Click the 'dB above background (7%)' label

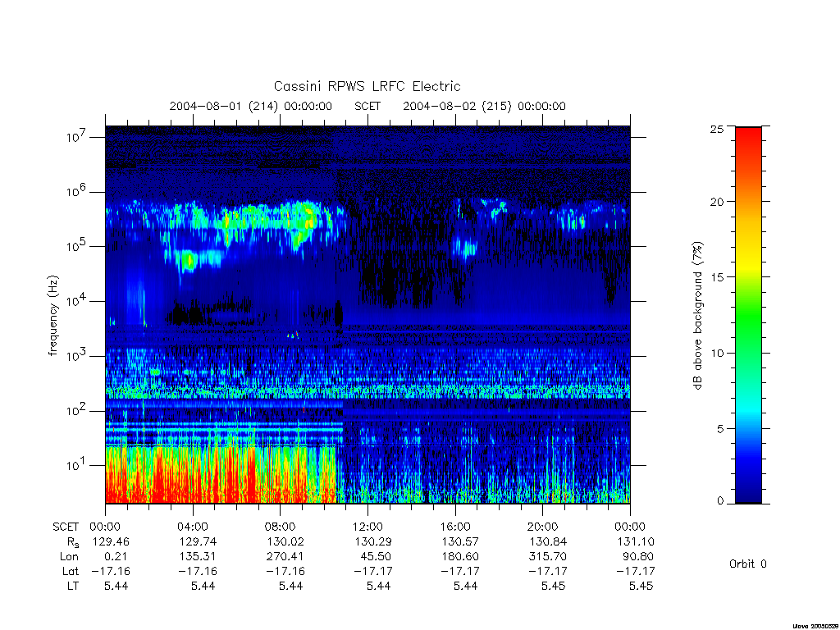697,315
